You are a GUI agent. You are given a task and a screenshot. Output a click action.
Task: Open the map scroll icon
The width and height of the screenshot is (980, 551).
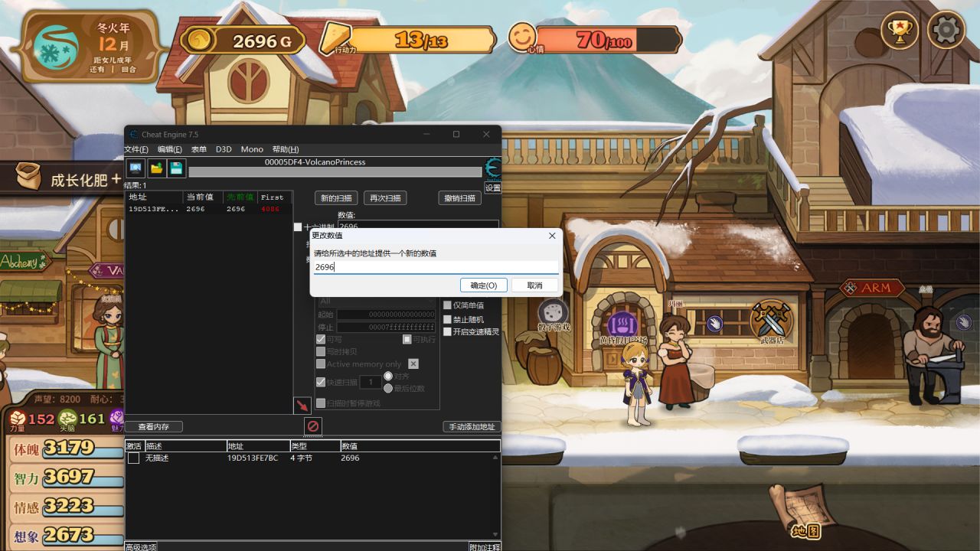tap(802, 509)
